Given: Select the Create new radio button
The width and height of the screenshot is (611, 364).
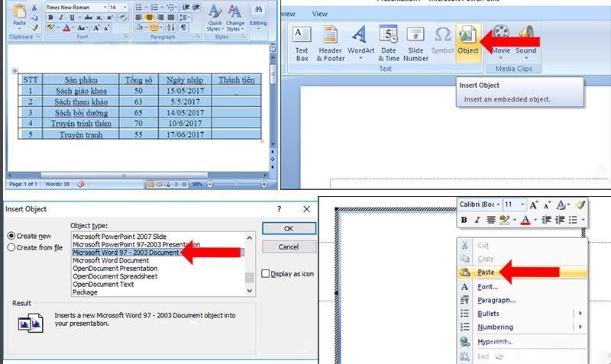Looking at the screenshot, I should [11, 236].
